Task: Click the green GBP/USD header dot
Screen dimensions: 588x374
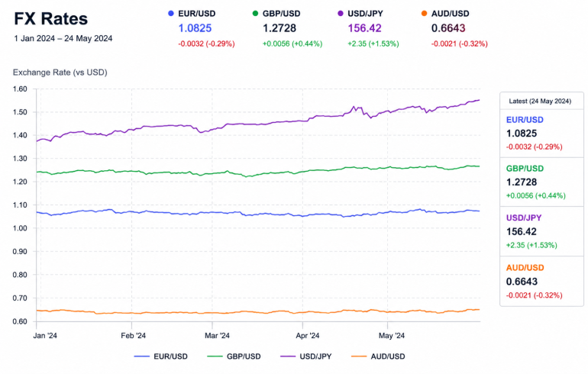Action: (x=255, y=14)
